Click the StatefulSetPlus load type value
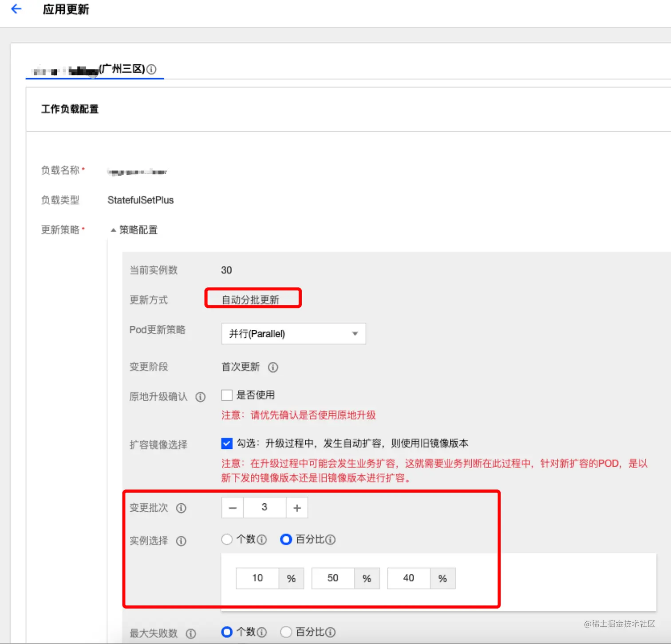 tap(141, 200)
